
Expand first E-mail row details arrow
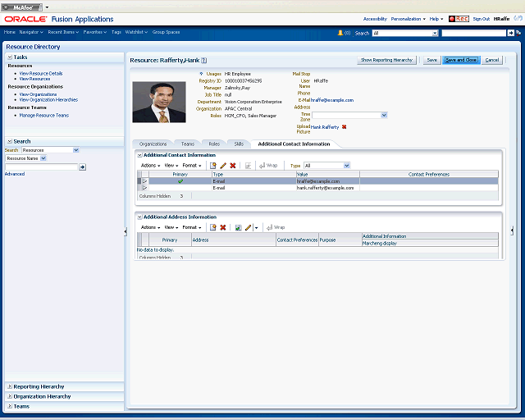click(145, 181)
